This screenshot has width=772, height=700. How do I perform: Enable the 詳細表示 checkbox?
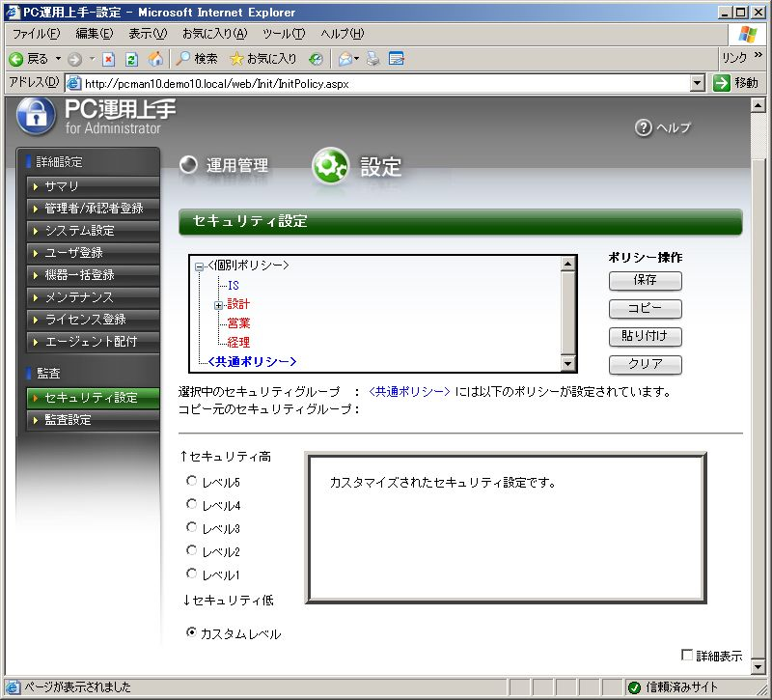click(687, 656)
